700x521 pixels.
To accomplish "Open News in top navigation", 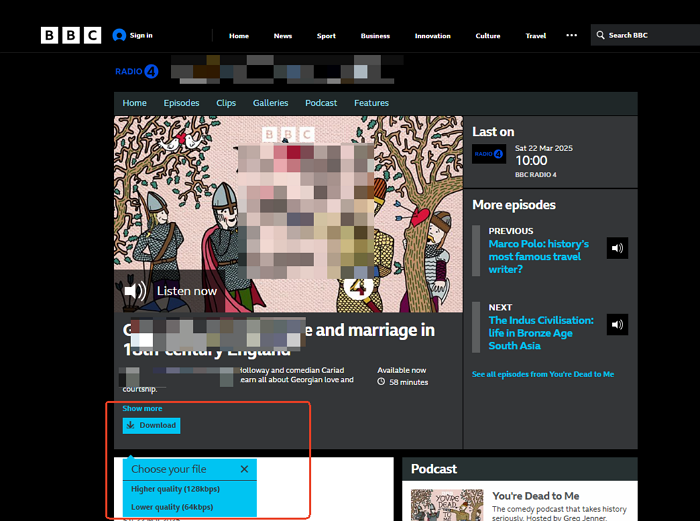I will [283, 36].
